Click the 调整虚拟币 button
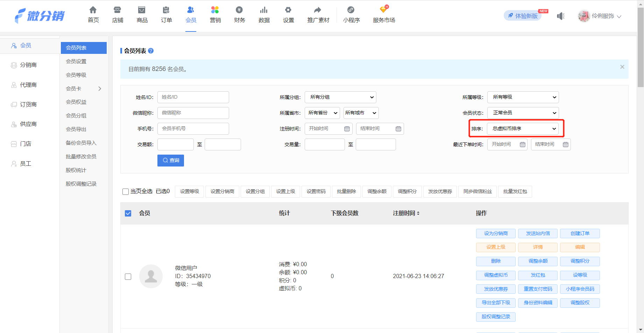 496,275
